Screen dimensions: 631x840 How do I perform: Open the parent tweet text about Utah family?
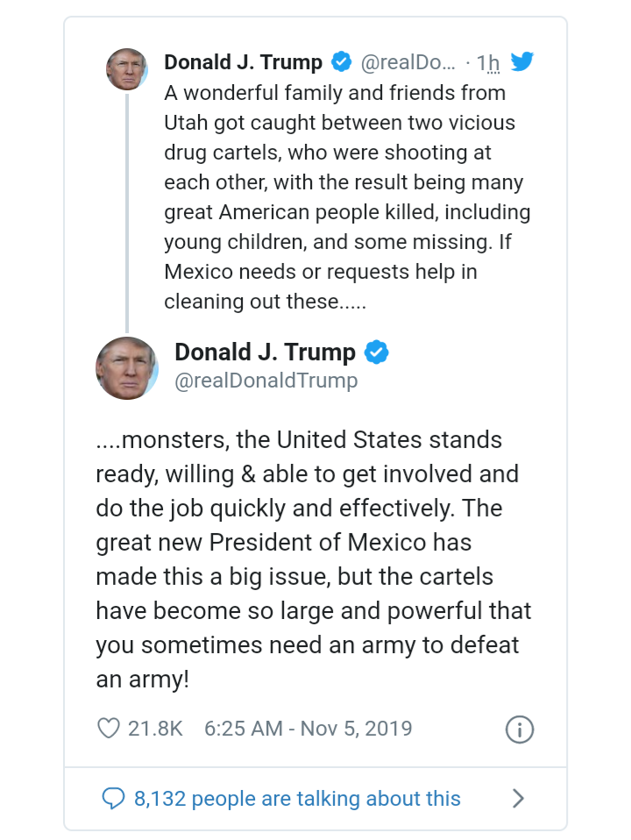point(347,197)
